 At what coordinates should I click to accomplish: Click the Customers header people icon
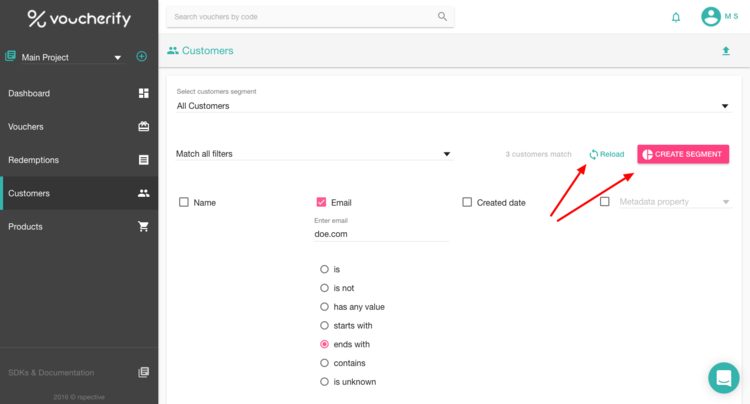[x=173, y=51]
